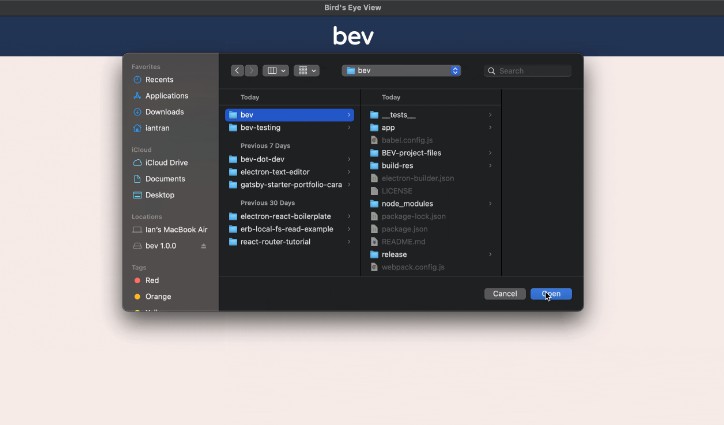Select the electron-react-boilerplate folder
Viewport: 724px width, 425px height.
(290, 216)
